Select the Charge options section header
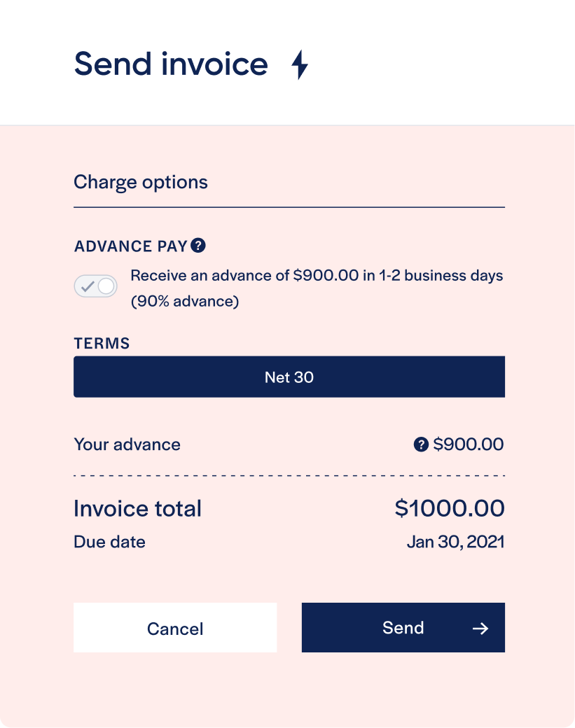 click(x=141, y=182)
